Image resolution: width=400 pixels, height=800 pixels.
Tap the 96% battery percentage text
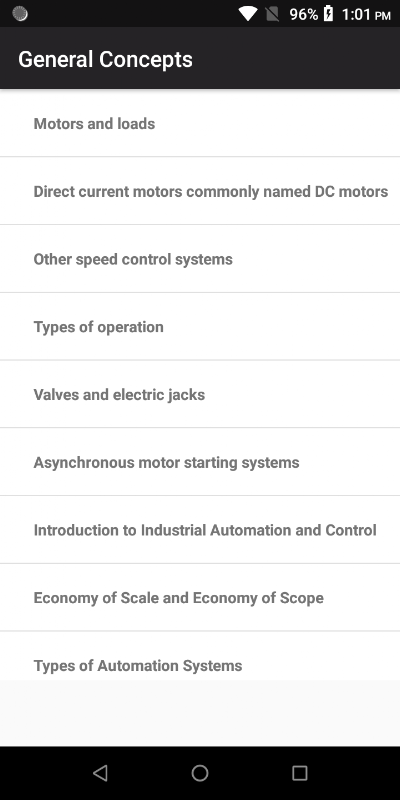304,14
